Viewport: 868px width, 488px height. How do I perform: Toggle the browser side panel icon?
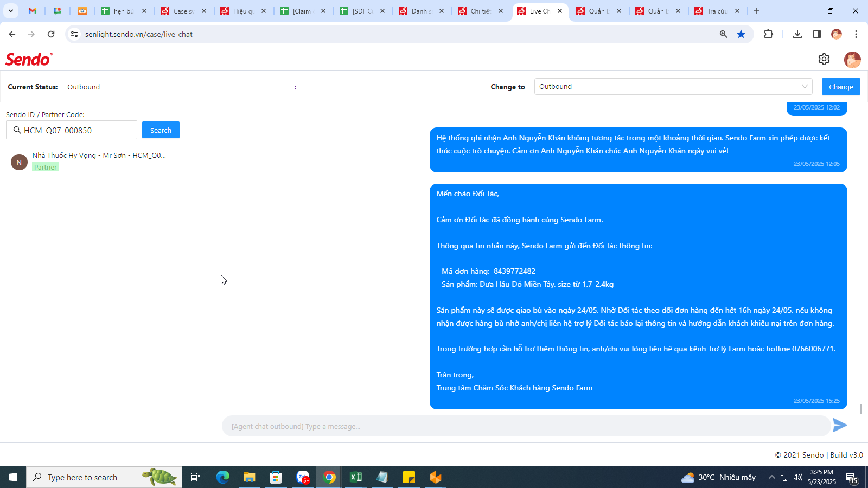(816, 34)
